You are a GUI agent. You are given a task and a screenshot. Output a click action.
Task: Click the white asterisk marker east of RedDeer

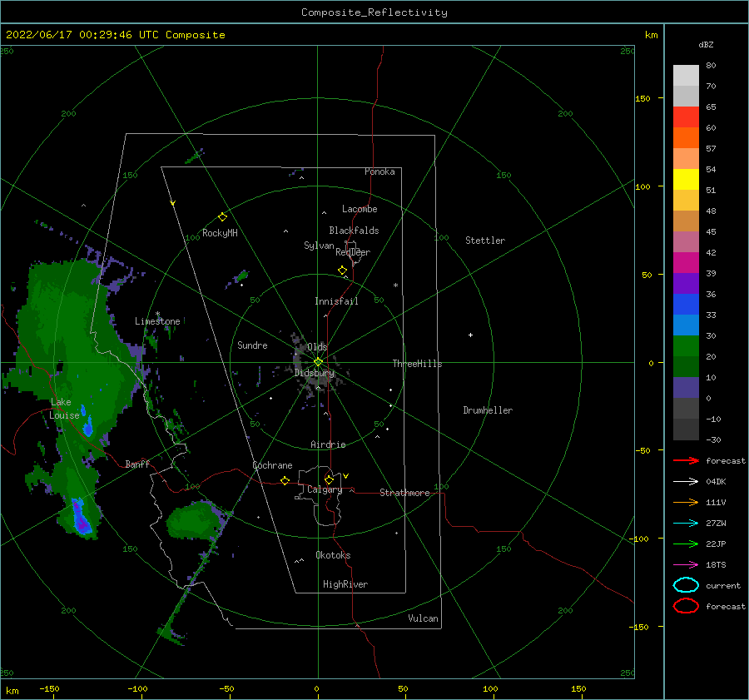click(395, 285)
